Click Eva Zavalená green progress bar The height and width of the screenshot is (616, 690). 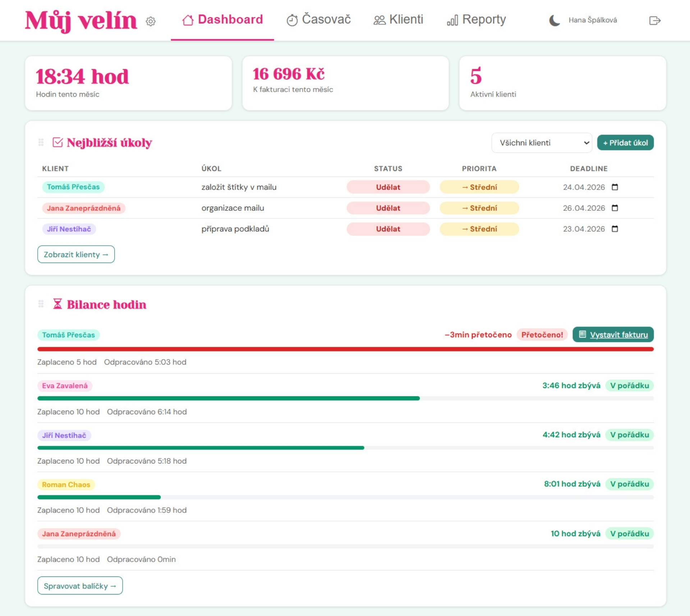pos(228,398)
